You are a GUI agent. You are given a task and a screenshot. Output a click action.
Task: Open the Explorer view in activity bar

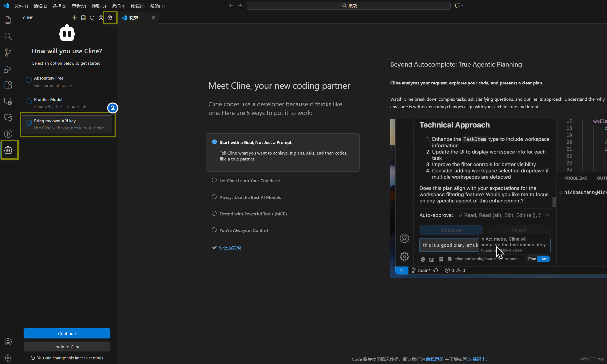[8, 20]
